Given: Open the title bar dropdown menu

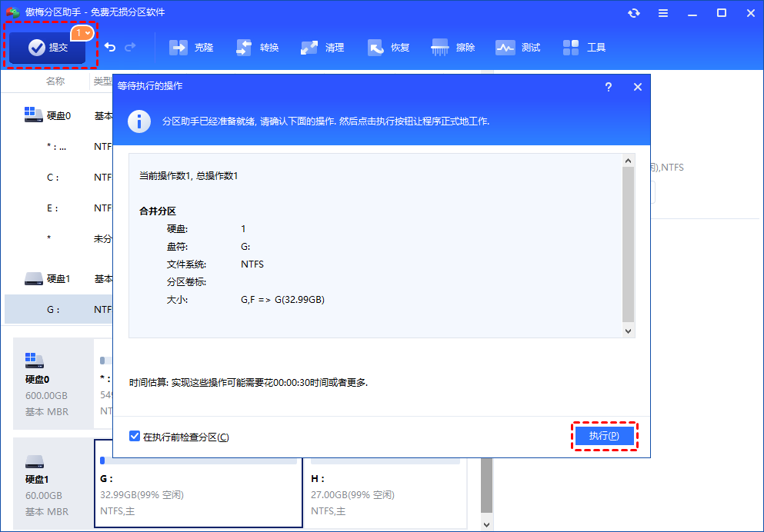Looking at the screenshot, I should pos(662,13).
